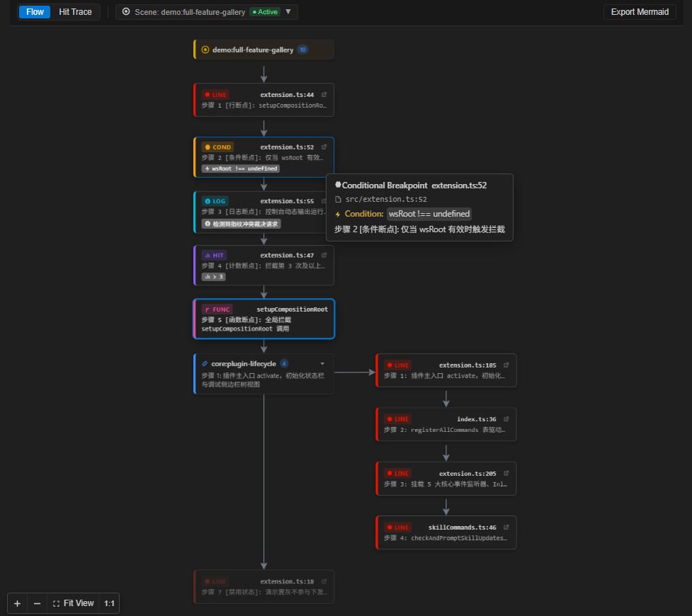Click the index.ts:36 filename label

(477, 419)
